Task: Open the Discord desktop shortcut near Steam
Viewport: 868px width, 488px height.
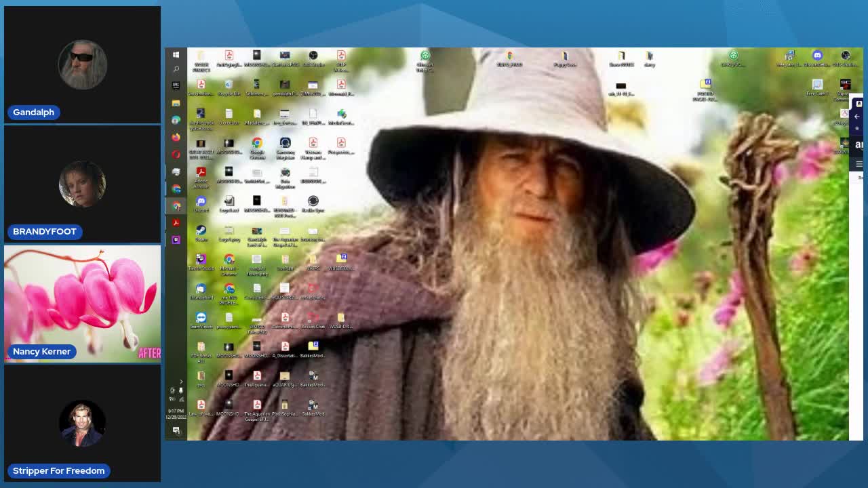Action: coord(201,205)
